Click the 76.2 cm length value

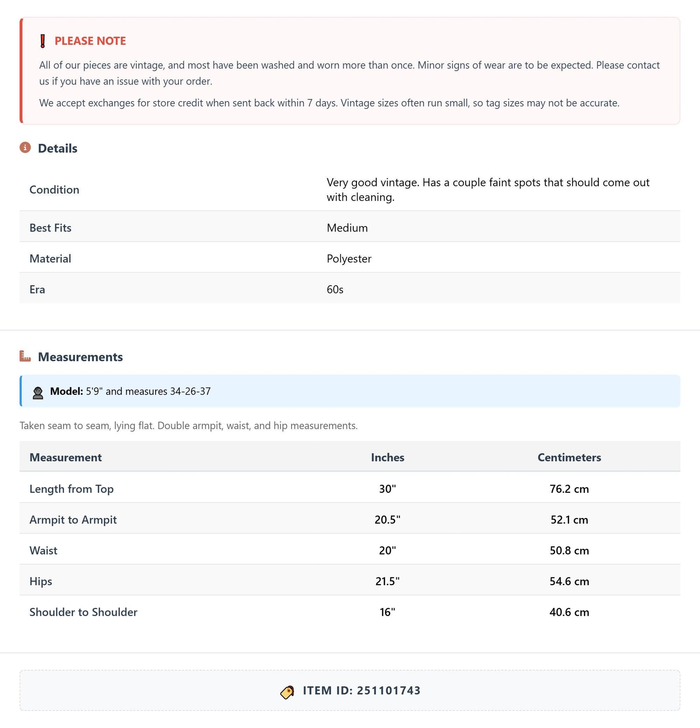[x=569, y=489]
